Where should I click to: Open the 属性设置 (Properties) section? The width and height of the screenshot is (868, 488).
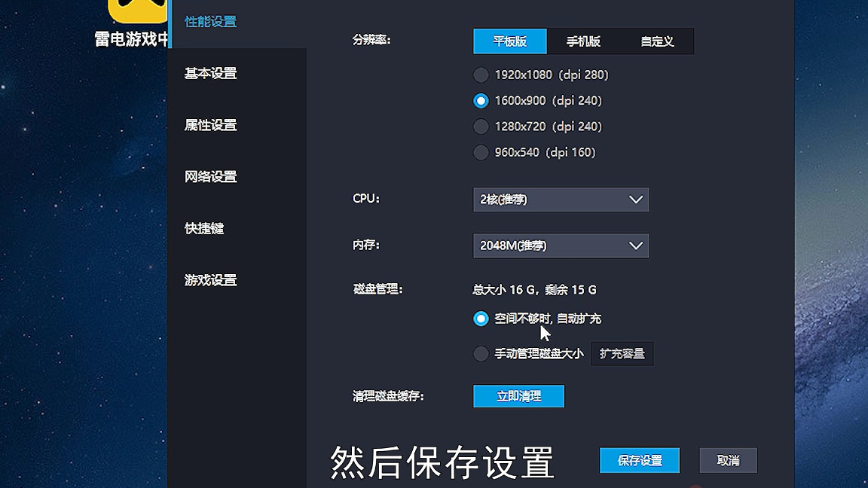tap(209, 125)
